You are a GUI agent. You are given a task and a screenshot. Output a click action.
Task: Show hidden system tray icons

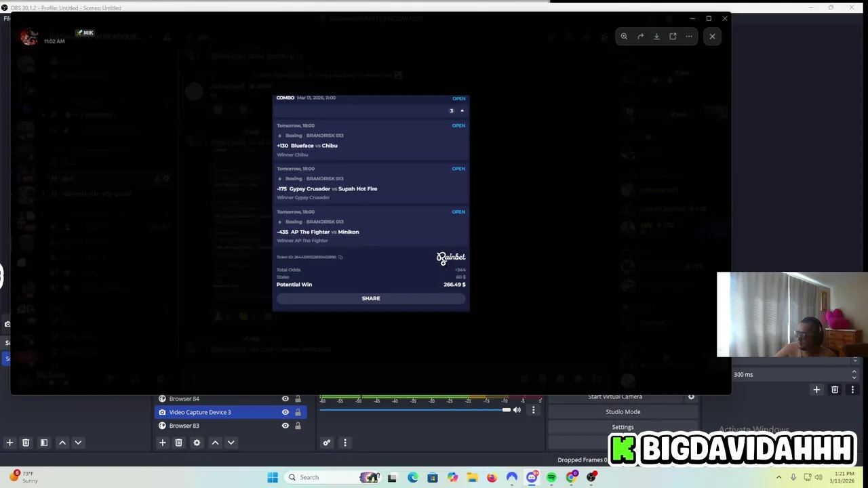pos(778,477)
